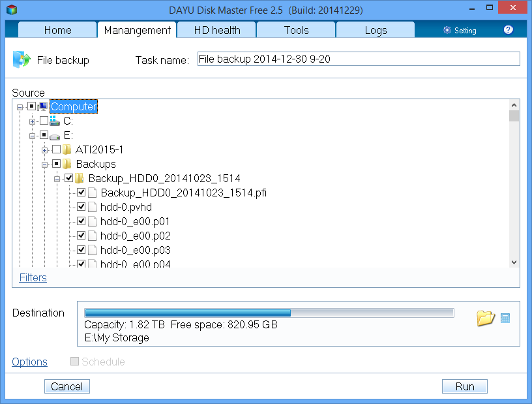Click the source tree scroll-down arrow
The image size is (532, 404).
[x=514, y=262]
